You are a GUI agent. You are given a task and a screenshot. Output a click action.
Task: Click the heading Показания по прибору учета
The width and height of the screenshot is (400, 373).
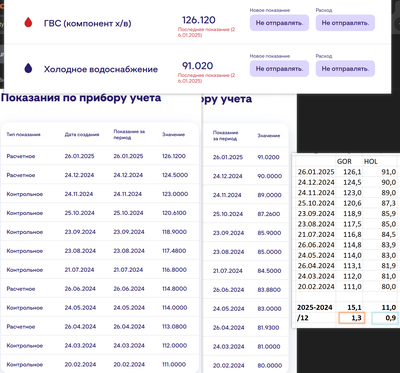(x=81, y=98)
